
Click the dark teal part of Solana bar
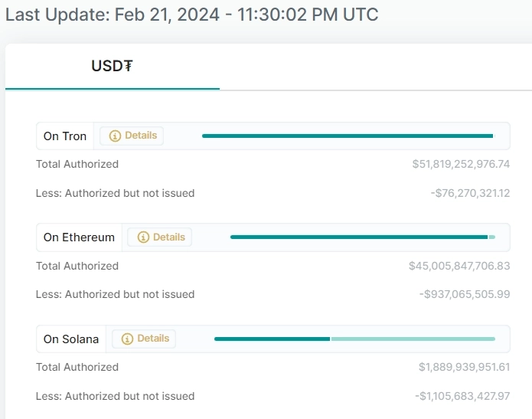click(272, 339)
